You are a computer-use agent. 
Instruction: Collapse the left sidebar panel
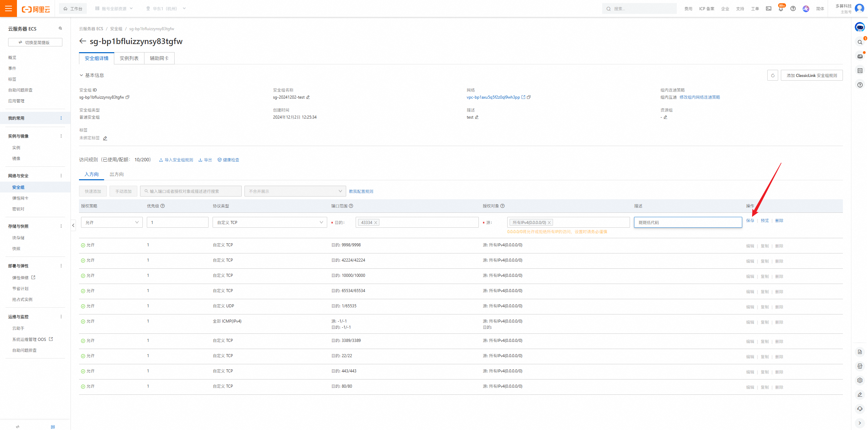[x=73, y=225]
